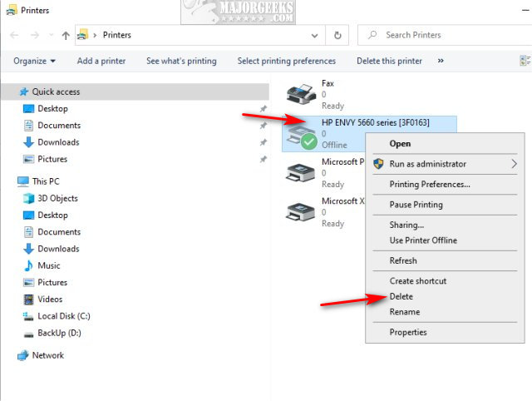Open 3D Objects folder in sidebar

point(57,198)
